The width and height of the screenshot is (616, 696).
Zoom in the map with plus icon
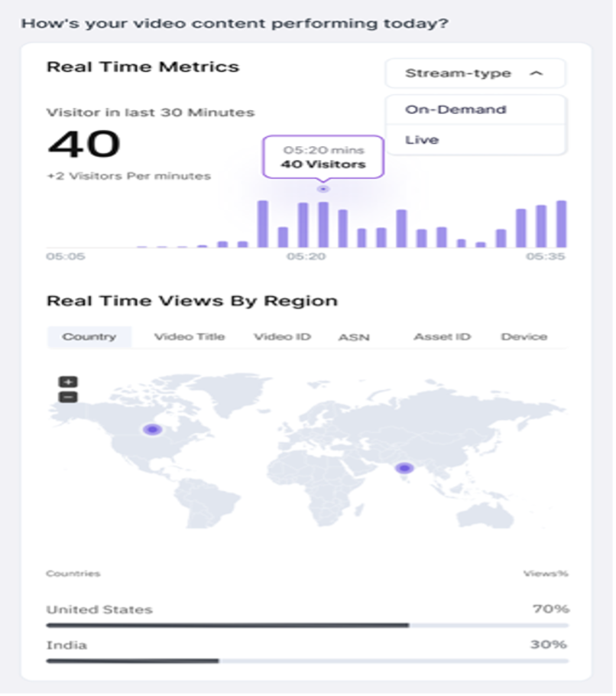pyautogui.click(x=68, y=382)
